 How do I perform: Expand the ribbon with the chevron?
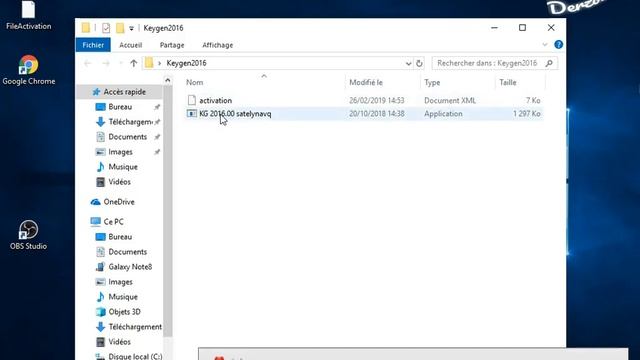(x=545, y=44)
